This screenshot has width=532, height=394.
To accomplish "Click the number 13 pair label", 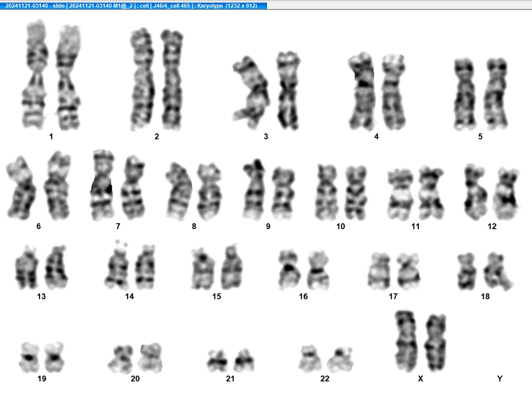I will coord(41,297).
